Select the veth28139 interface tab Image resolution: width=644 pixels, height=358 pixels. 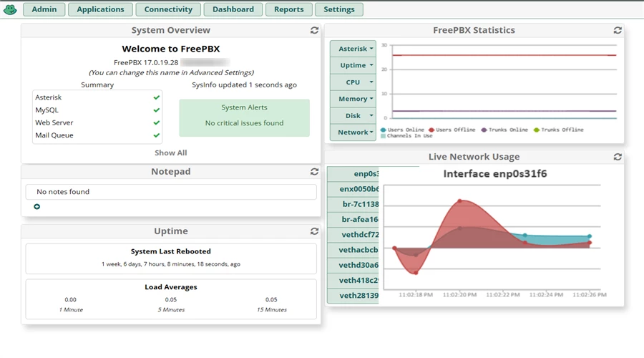pos(353,296)
